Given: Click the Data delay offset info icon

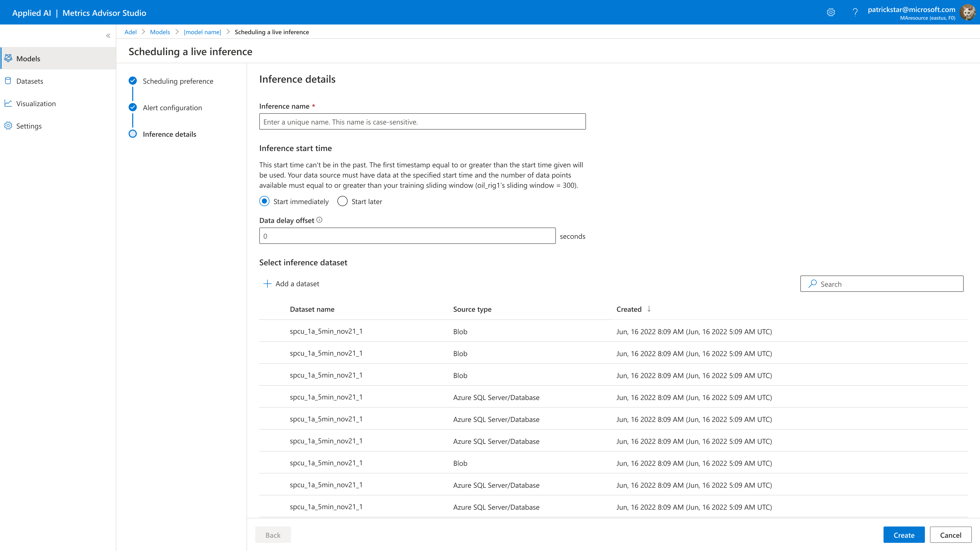Looking at the screenshot, I should point(319,220).
